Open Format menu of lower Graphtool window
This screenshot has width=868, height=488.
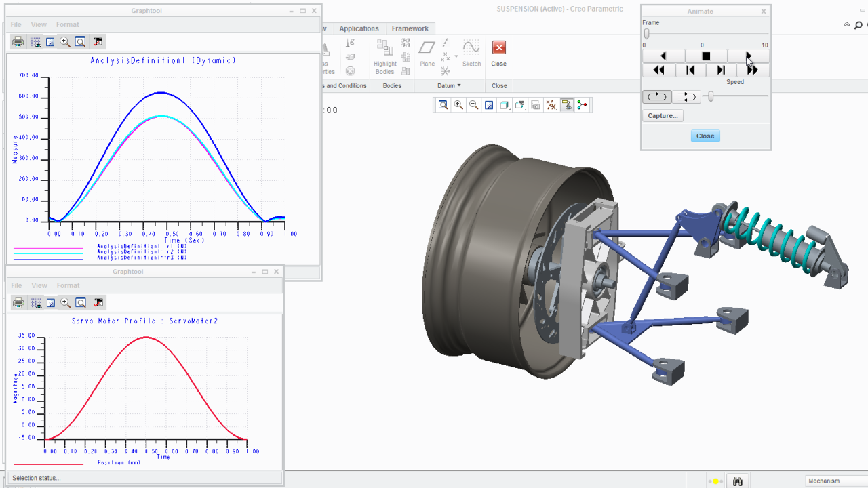pyautogui.click(x=68, y=286)
